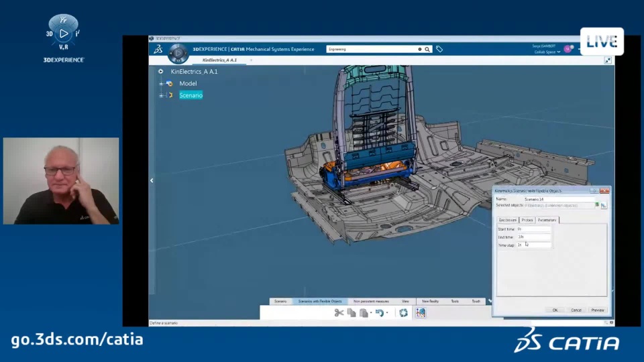
Task: Click the green selection indicator in dialog
Action: pos(597,204)
